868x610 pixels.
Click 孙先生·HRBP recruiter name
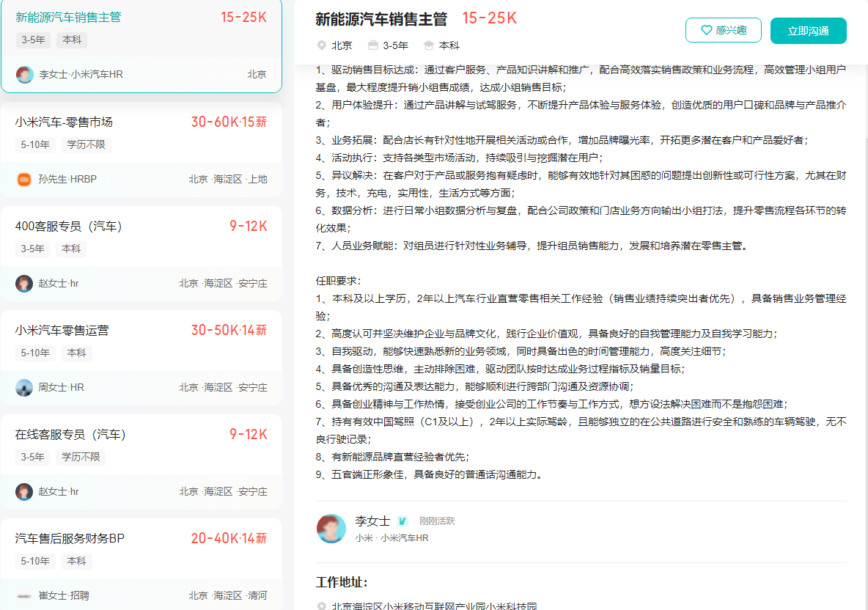click(x=67, y=179)
